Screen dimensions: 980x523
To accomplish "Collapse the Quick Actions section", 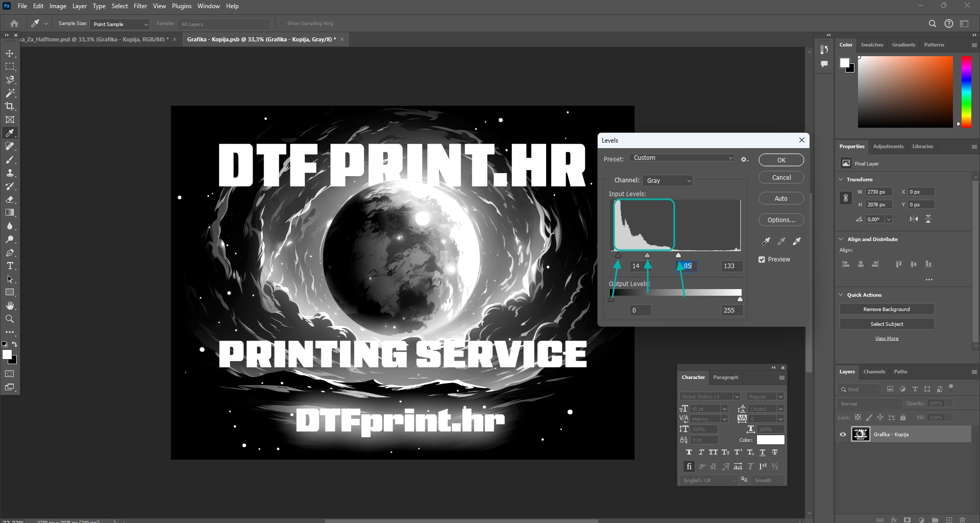I will coord(841,295).
